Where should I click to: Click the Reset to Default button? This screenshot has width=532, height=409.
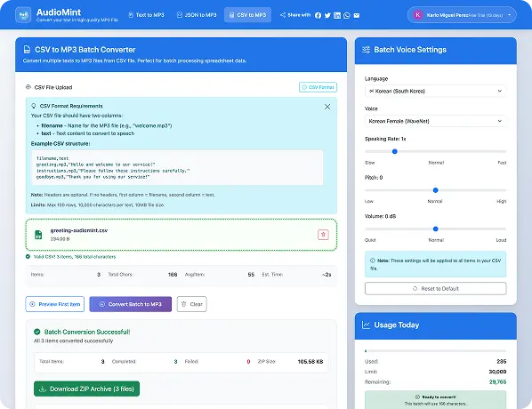pos(435,289)
